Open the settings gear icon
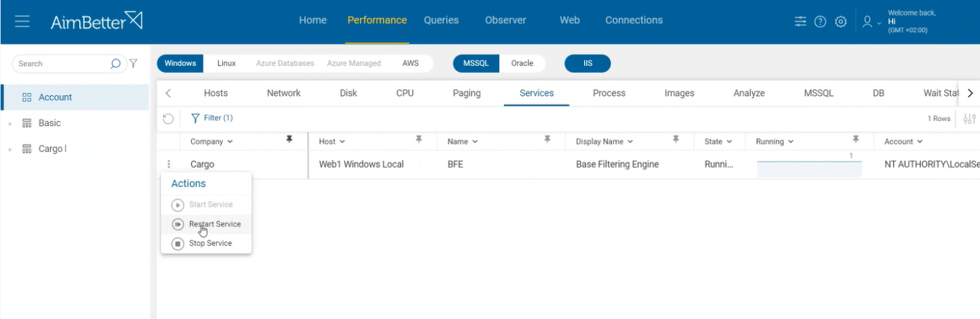 tap(841, 22)
